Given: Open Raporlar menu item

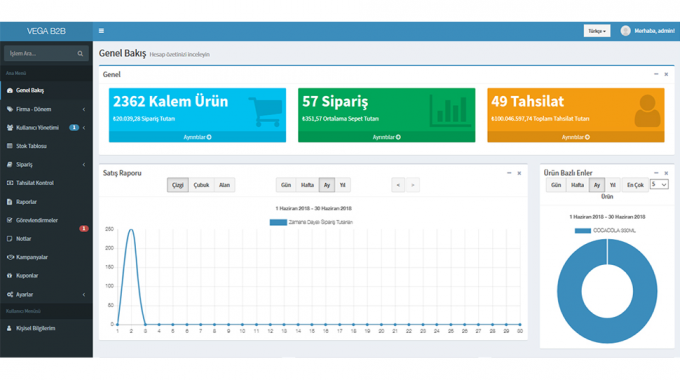Looking at the screenshot, I should (46, 202).
